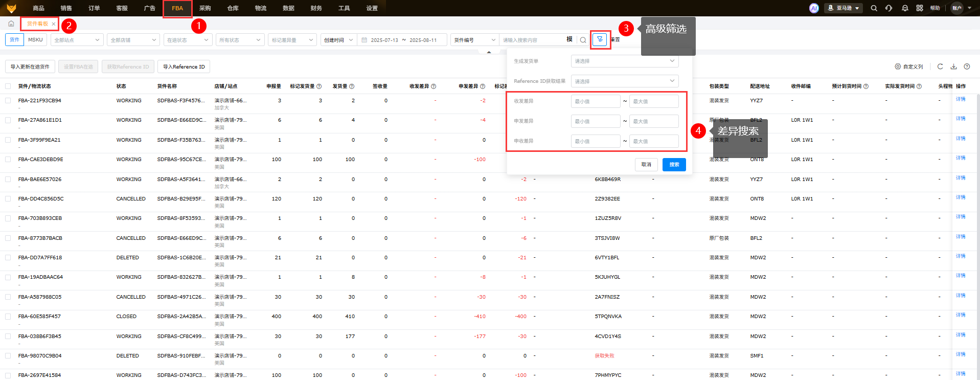This screenshot has width=980, height=380.
Task: Open the apps grid icon
Action: 920,8
